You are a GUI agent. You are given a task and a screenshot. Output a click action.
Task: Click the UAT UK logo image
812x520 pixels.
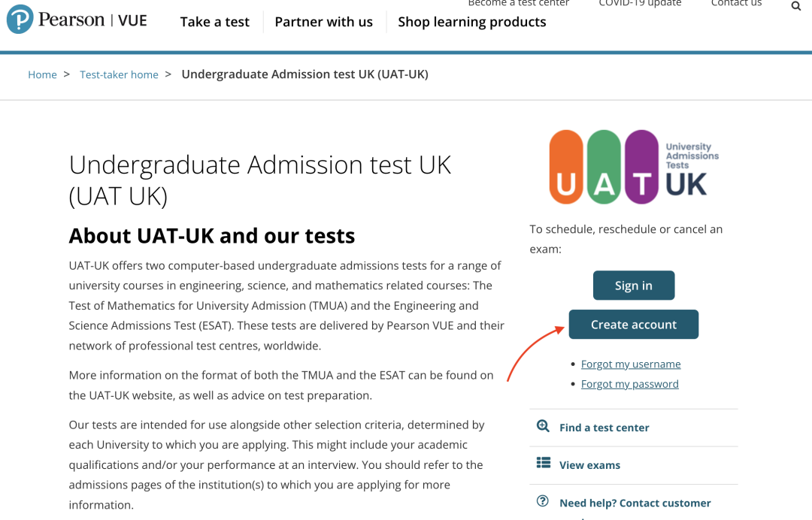point(634,167)
